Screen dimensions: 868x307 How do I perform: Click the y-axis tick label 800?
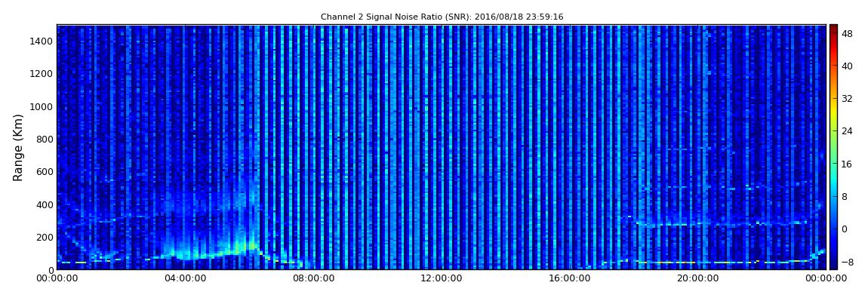tap(45, 139)
